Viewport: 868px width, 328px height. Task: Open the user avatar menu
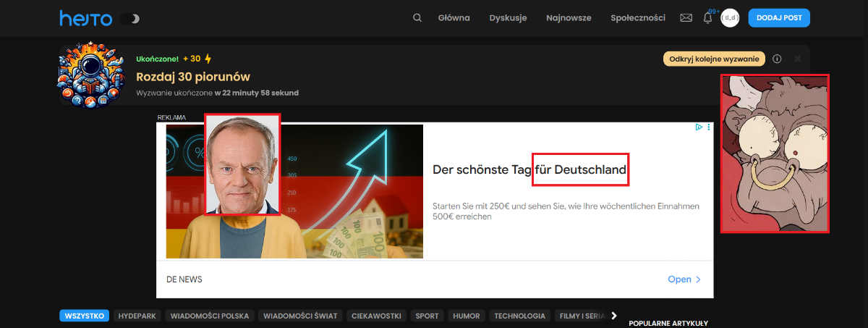tap(730, 18)
